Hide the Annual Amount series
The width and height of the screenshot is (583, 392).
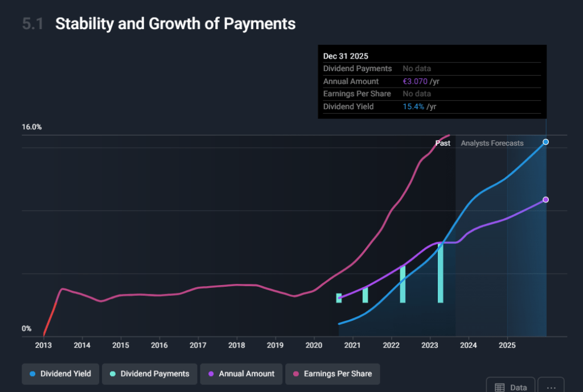click(241, 374)
